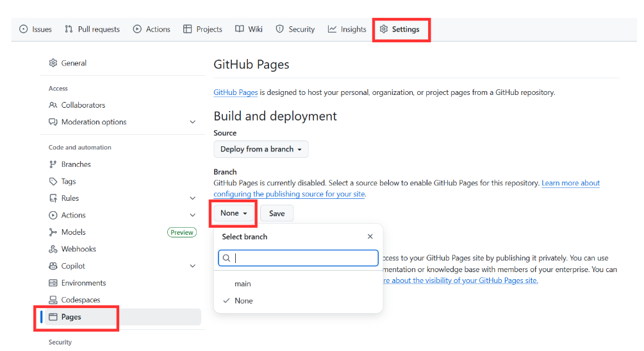Click the Environments server icon
The height and width of the screenshot is (351, 644).
coord(53,283)
